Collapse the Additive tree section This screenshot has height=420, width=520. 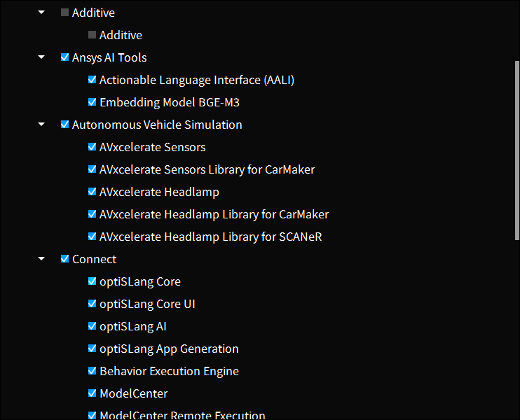(x=42, y=13)
